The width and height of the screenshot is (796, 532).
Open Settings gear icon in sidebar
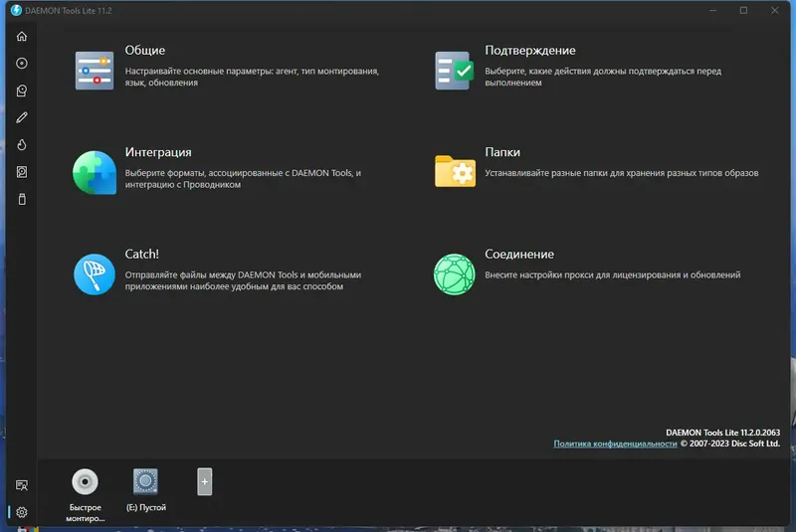(21, 512)
